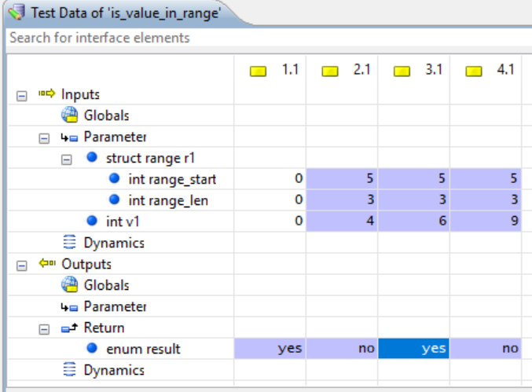Click range_start value 5 in column 2.1
The height and width of the screenshot is (392, 532).
click(342, 178)
